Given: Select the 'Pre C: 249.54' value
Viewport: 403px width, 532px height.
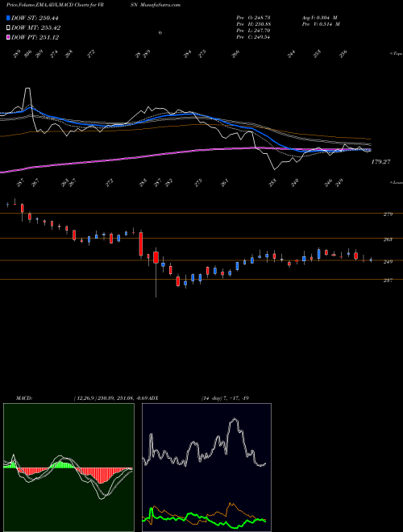Looking at the screenshot, I should tap(253, 37).
